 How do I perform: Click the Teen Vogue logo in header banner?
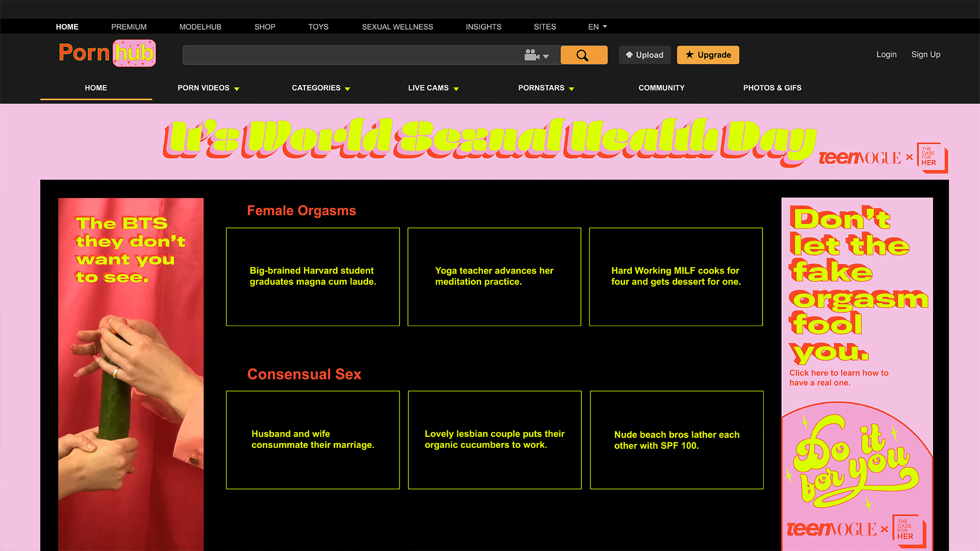(x=860, y=158)
